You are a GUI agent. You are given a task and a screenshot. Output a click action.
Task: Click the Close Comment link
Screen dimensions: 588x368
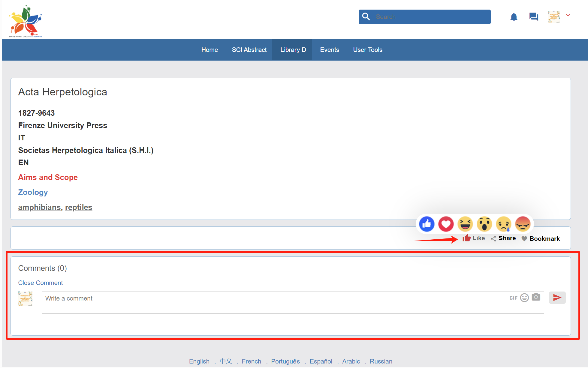point(41,283)
